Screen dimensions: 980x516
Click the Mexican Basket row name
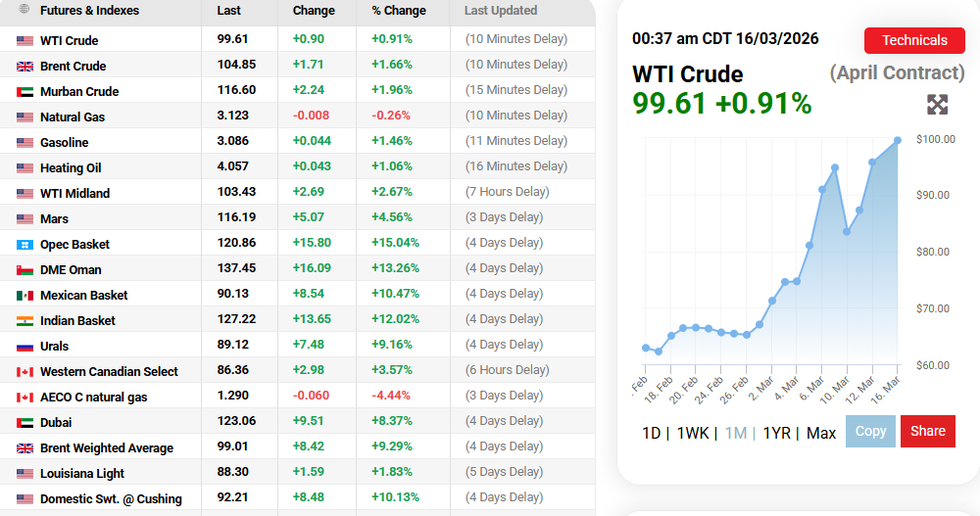(83, 296)
